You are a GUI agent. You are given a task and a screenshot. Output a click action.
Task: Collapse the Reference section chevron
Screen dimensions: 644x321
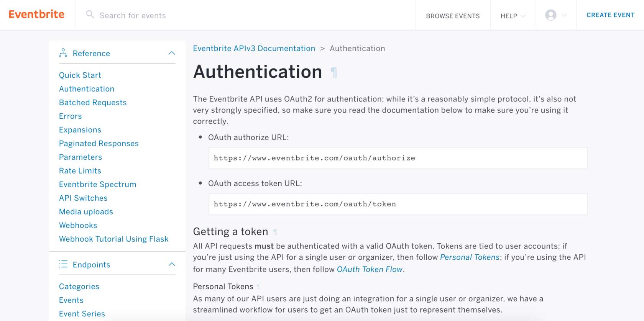(x=172, y=53)
